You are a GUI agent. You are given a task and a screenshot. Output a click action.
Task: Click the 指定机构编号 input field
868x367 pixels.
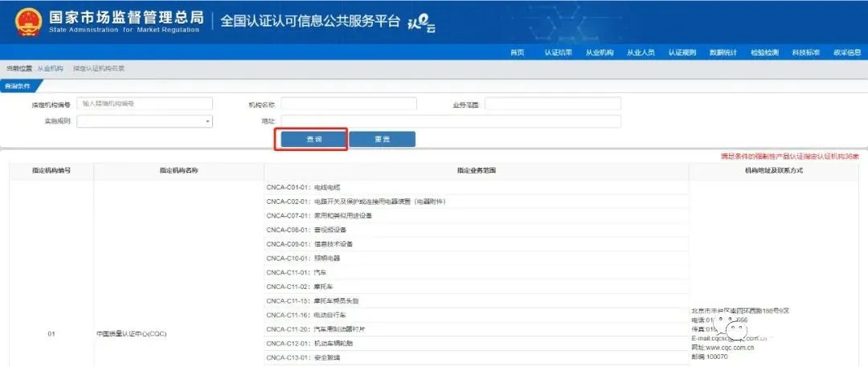pos(145,104)
